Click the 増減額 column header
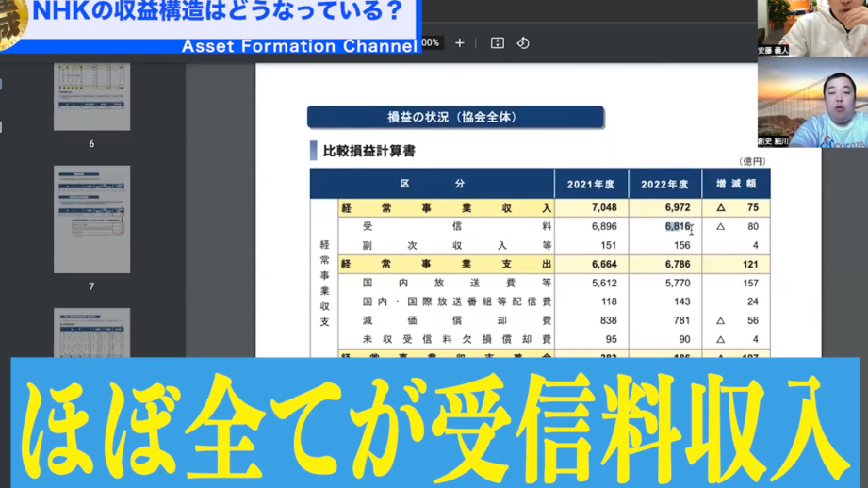868x488 pixels. click(x=735, y=185)
